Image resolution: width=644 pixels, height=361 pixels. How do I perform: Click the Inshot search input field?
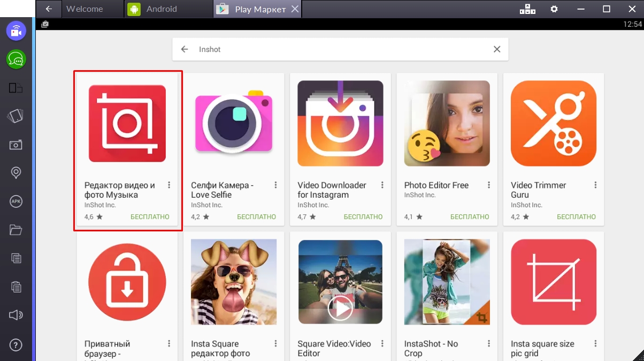pos(340,49)
